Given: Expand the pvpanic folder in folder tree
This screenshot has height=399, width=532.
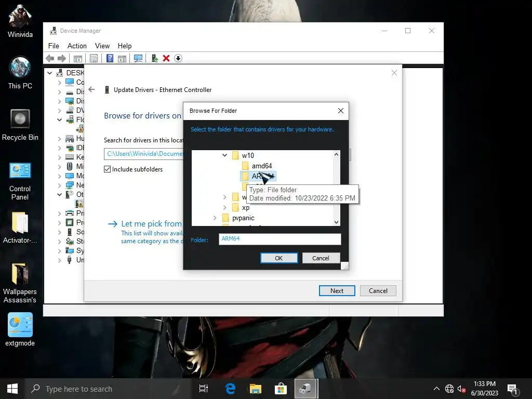Looking at the screenshot, I should pos(215,218).
